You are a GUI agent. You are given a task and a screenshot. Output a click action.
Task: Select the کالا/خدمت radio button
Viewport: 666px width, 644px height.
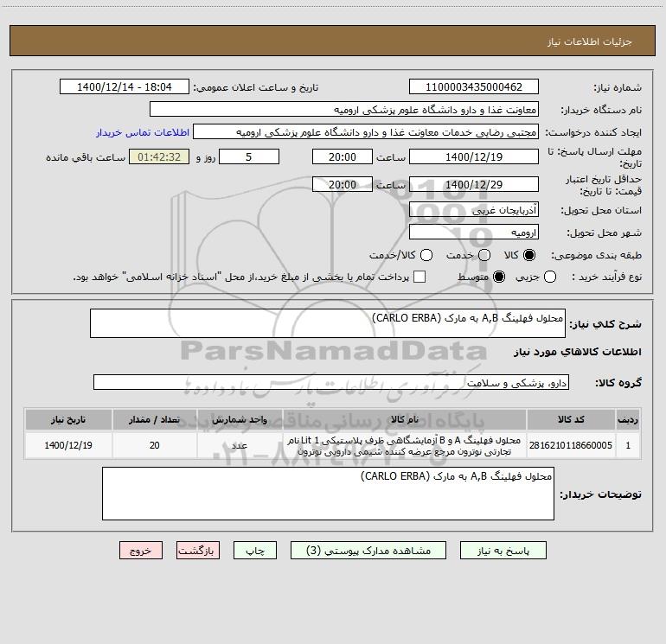point(426,255)
